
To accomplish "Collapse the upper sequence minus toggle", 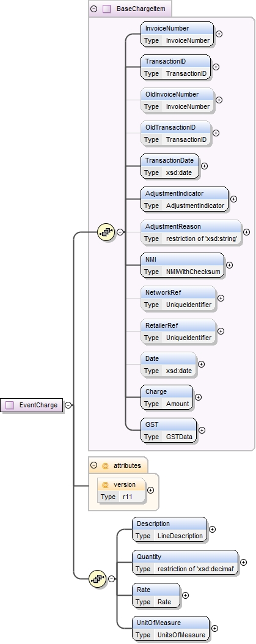I will coord(120,232).
